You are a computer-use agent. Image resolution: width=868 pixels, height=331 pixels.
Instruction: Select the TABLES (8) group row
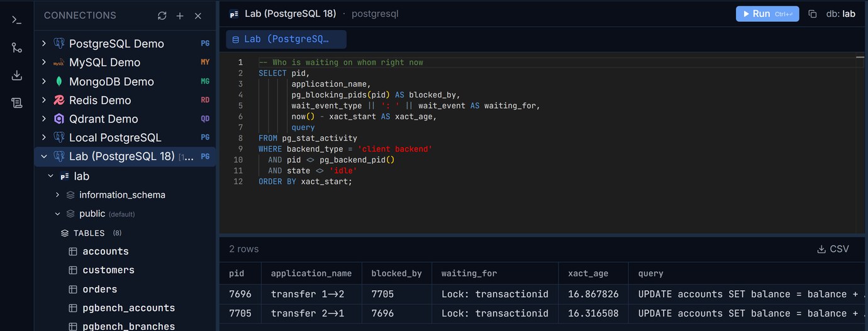click(126, 233)
